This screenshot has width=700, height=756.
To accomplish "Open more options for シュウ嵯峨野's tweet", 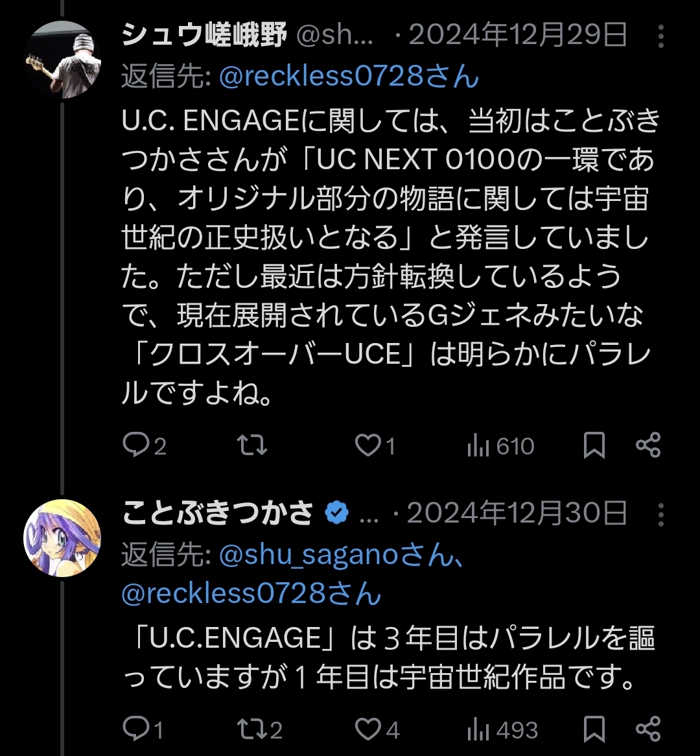I will (x=660, y=37).
